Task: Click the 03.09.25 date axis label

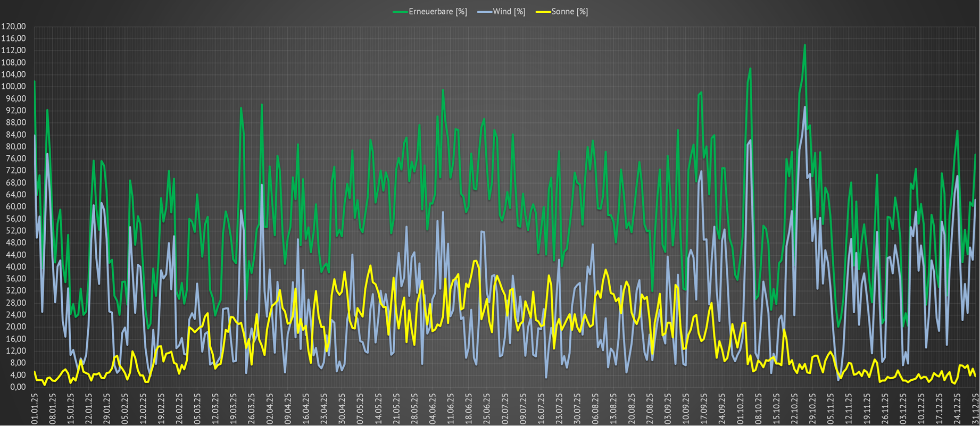Action: click(x=667, y=408)
